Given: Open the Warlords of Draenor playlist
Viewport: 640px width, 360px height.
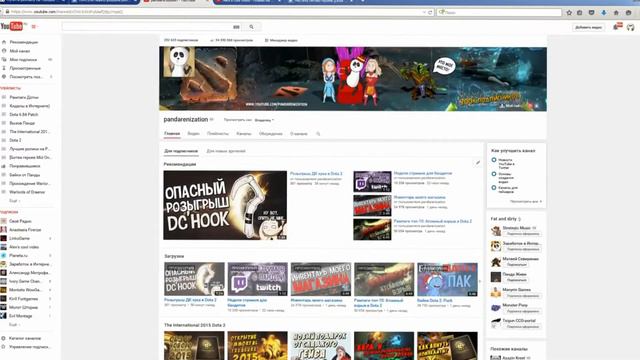Looking at the screenshot, I should pyautogui.click(x=27, y=192).
